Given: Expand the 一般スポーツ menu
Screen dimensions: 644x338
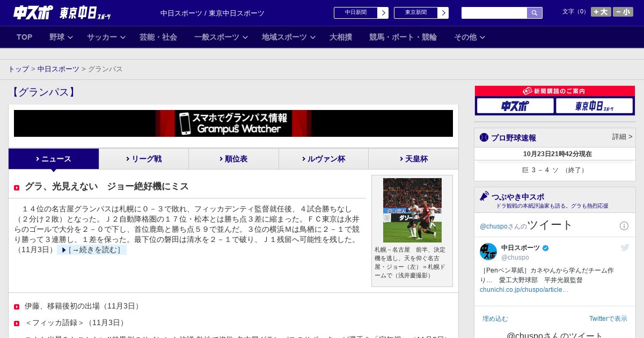Looking at the screenshot, I should tap(221, 37).
